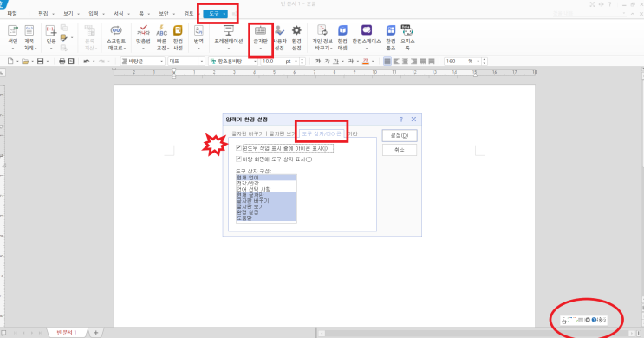Select 현재 언어 in the list

pyautogui.click(x=266, y=178)
